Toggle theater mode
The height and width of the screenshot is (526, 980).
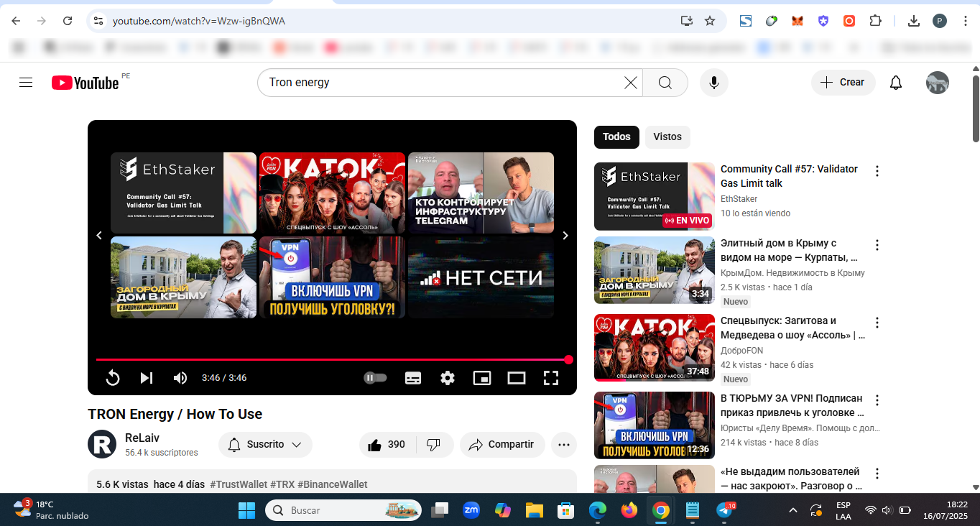[517, 378]
